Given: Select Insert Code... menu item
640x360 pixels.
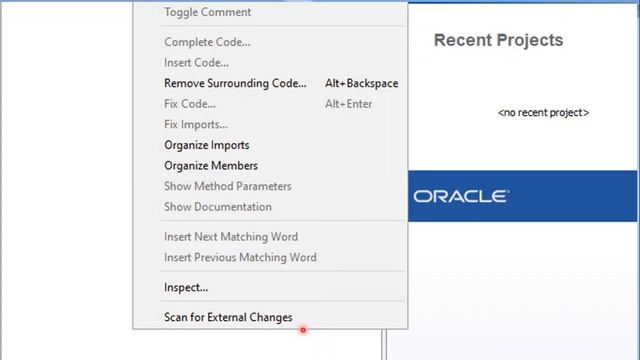Looking at the screenshot, I should (x=270, y=62).
